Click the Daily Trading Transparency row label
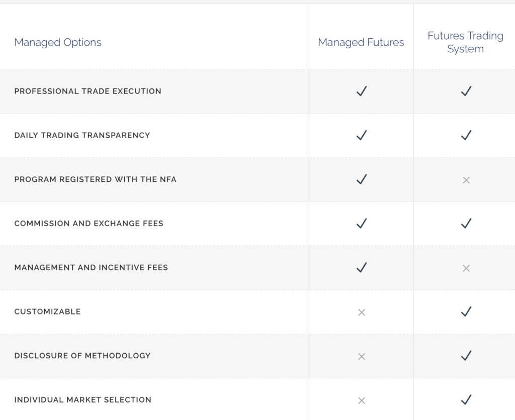 (82, 135)
